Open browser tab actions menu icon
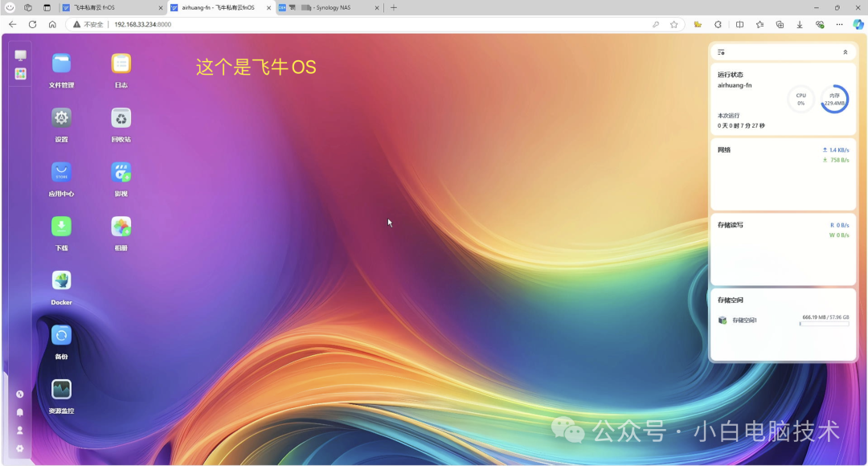This screenshot has height=466, width=868. [x=47, y=8]
